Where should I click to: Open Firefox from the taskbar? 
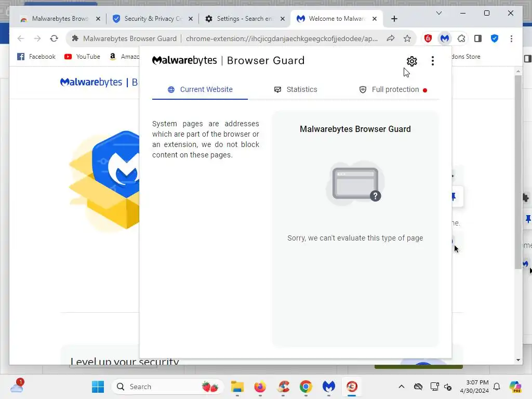point(260,387)
